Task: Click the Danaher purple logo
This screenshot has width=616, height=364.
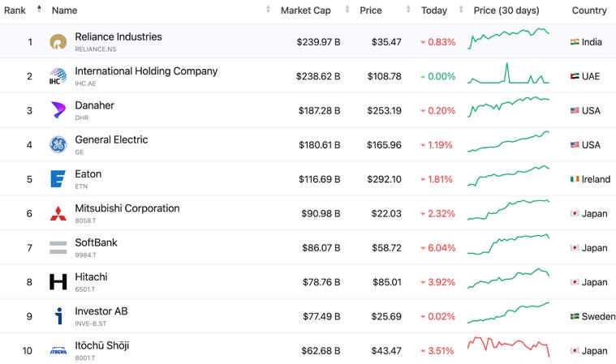Action: click(58, 110)
